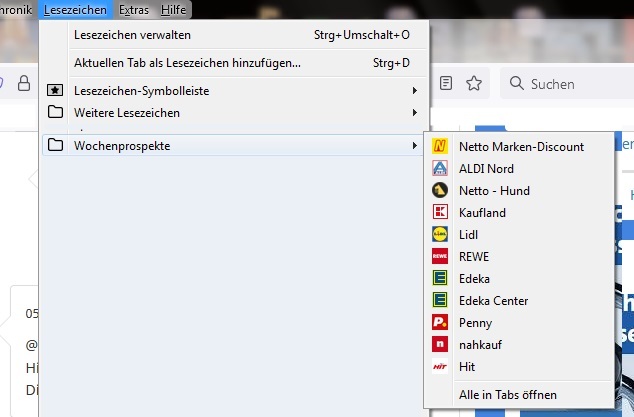Open the Hilfe menu
The height and width of the screenshot is (417, 634).
173,10
